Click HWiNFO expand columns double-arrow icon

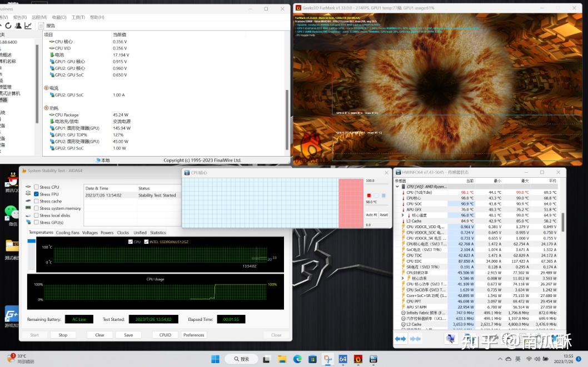pyautogui.click(x=400, y=339)
